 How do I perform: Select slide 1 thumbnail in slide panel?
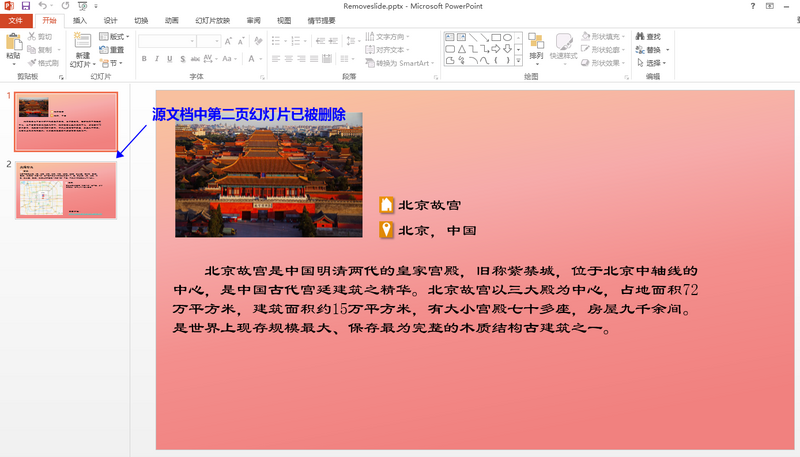(66, 121)
